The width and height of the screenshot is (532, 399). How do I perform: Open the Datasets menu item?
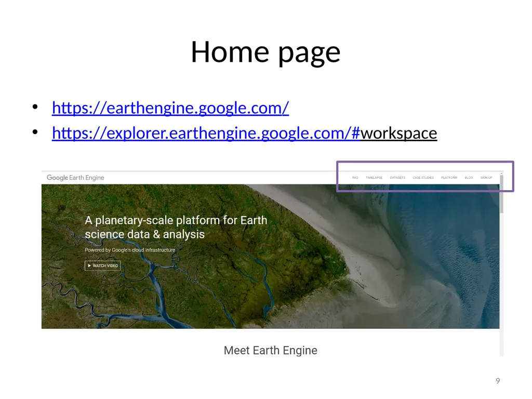(397, 178)
